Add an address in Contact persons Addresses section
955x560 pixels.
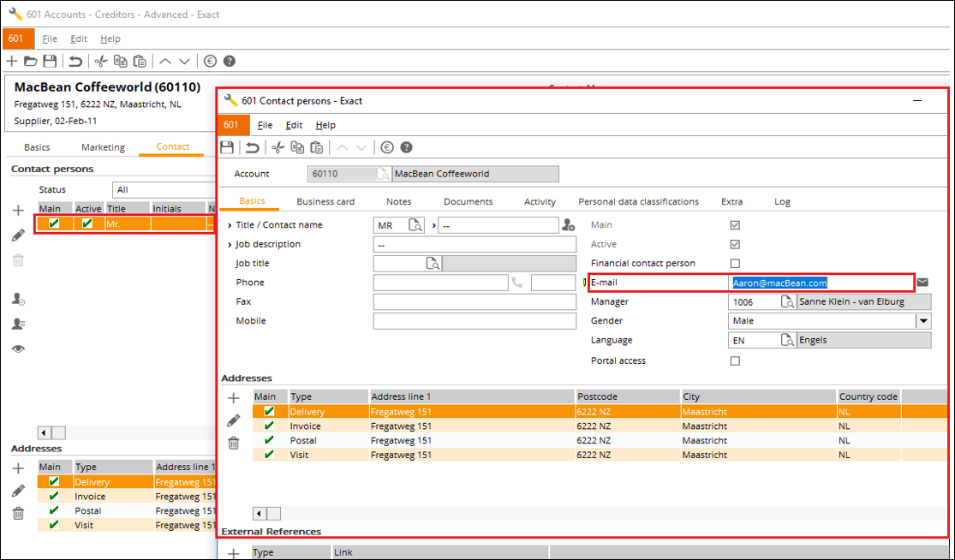click(x=233, y=398)
